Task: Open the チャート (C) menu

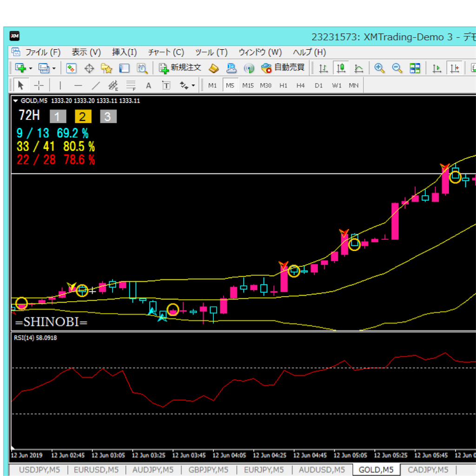Action: tap(166, 52)
